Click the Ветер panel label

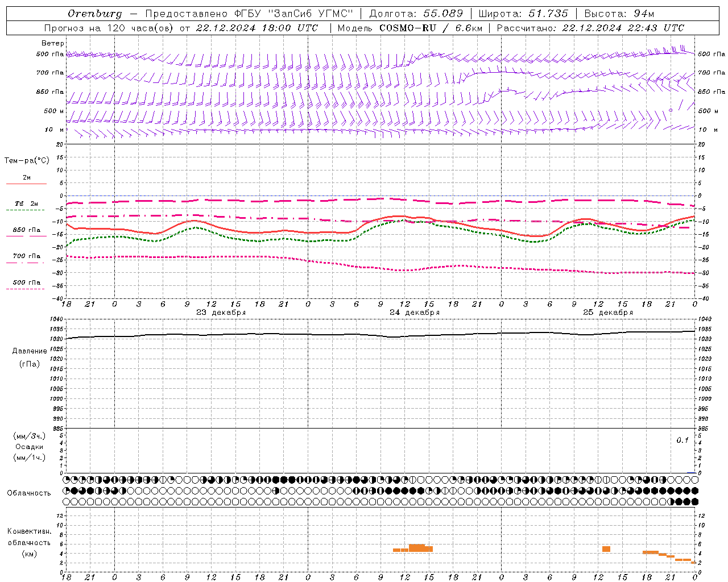(53, 43)
